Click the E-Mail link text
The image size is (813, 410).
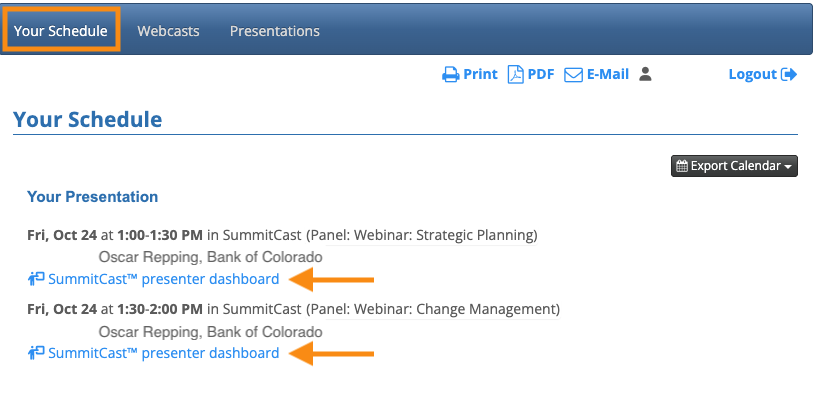608,75
